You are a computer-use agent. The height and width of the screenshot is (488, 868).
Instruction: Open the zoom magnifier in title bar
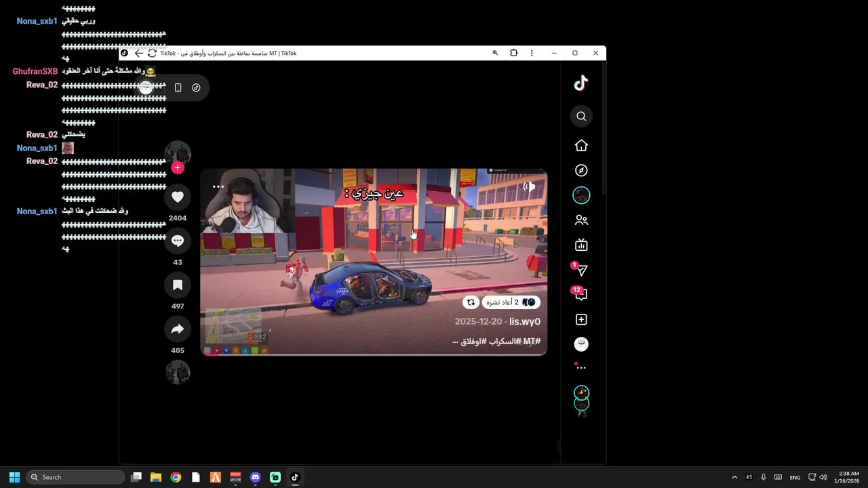[495, 53]
